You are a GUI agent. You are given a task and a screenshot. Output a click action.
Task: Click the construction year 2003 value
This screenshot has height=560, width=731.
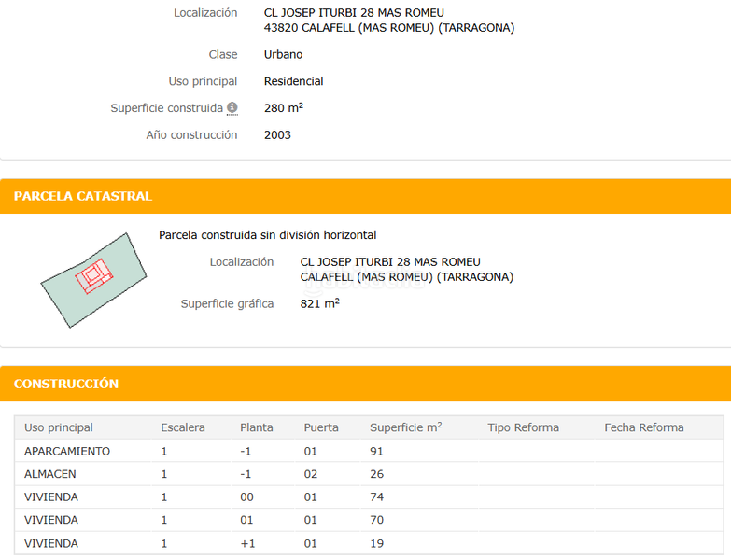tap(277, 135)
